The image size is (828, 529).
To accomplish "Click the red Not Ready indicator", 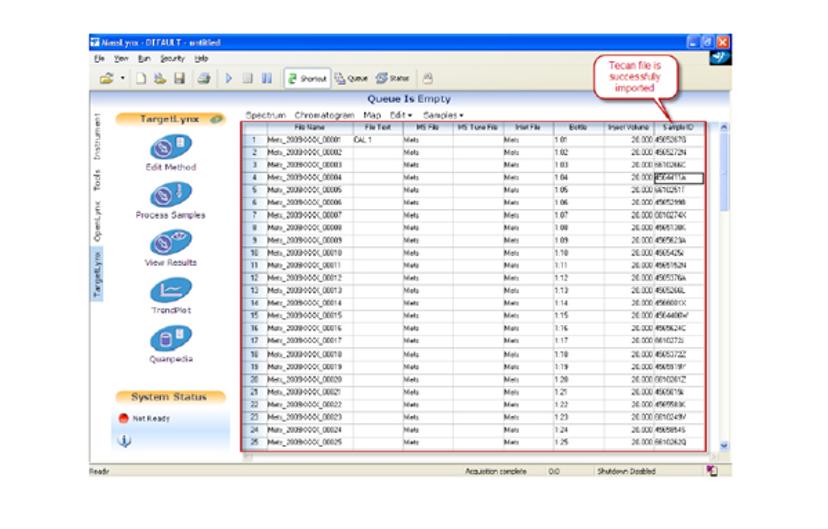I will tap(124, 418).
